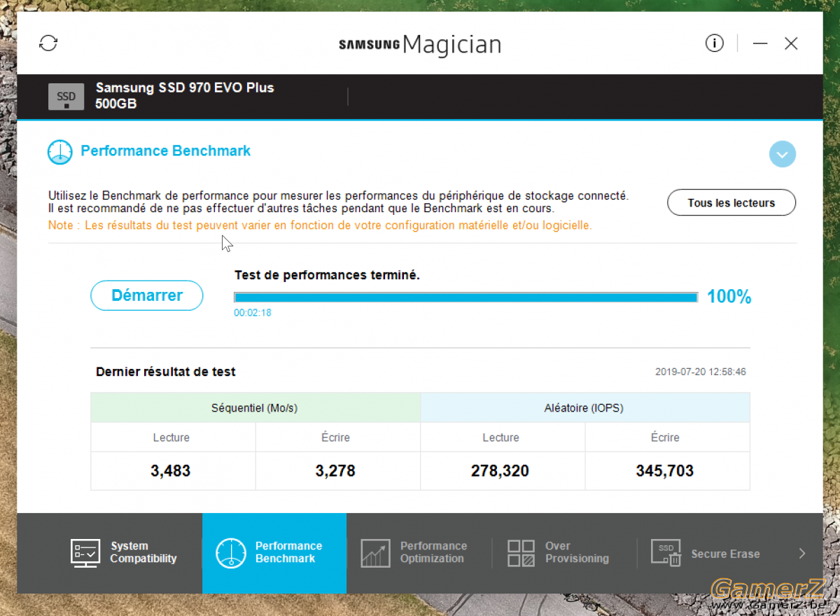Click the Tous les lecteurs button
The height and width of the screenshot is (616, 840).
[x=731, y=203]
